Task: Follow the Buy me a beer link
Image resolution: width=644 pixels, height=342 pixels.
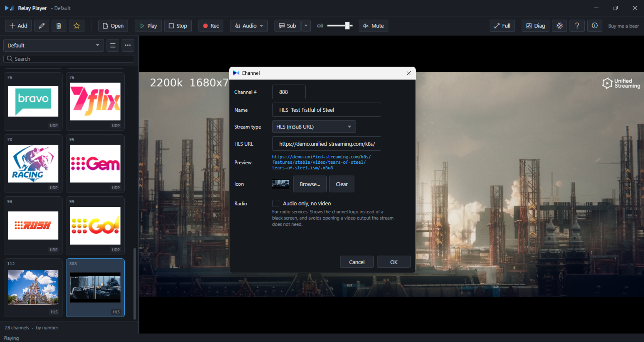Action: coord(624,26)
